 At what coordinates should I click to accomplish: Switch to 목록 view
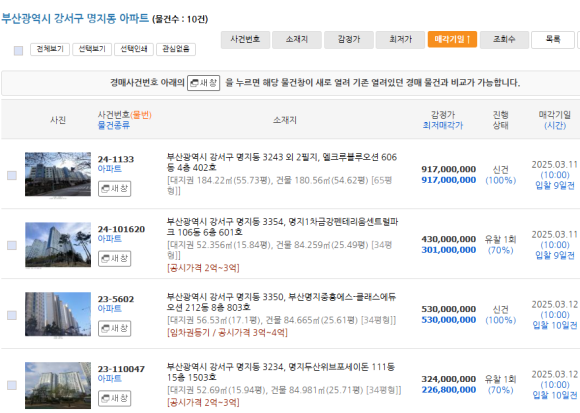[553, 40]
